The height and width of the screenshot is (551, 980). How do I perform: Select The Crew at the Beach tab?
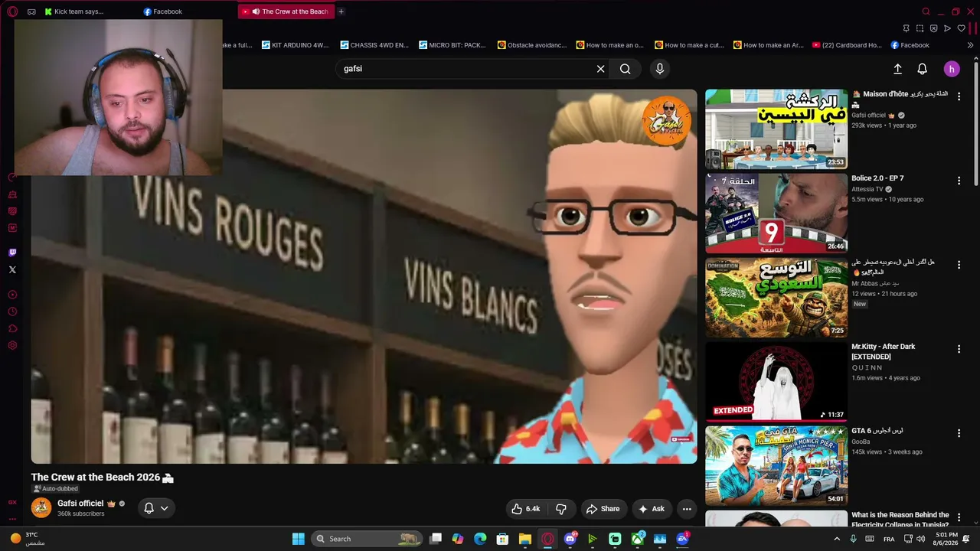click(x=286, y=11)
